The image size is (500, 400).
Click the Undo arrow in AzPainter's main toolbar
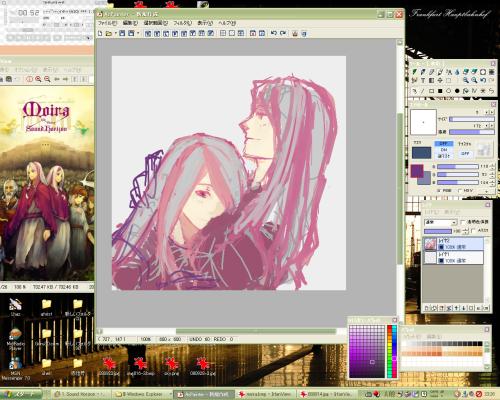click(274, 33)
